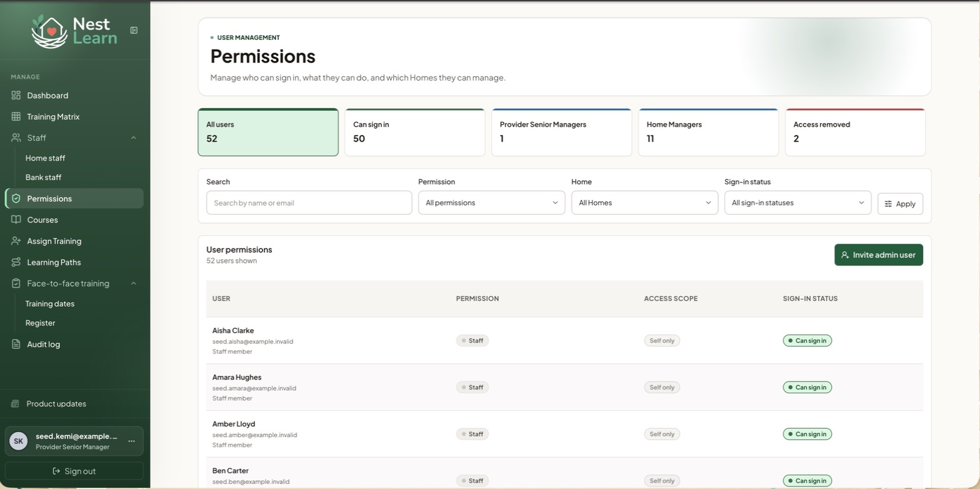Click the Learning Paths route icon
The height and width of the screenshot is (489, 980).
click(x=16, y=262)
